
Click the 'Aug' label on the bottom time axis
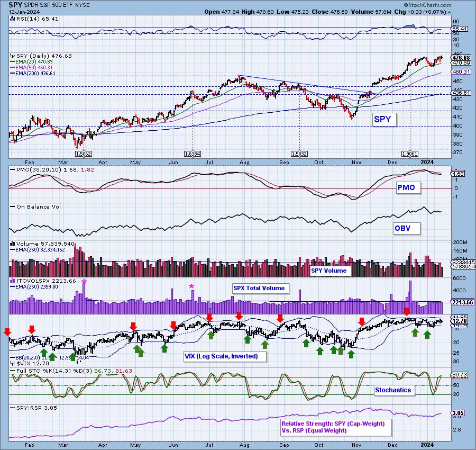coord(244,445)
